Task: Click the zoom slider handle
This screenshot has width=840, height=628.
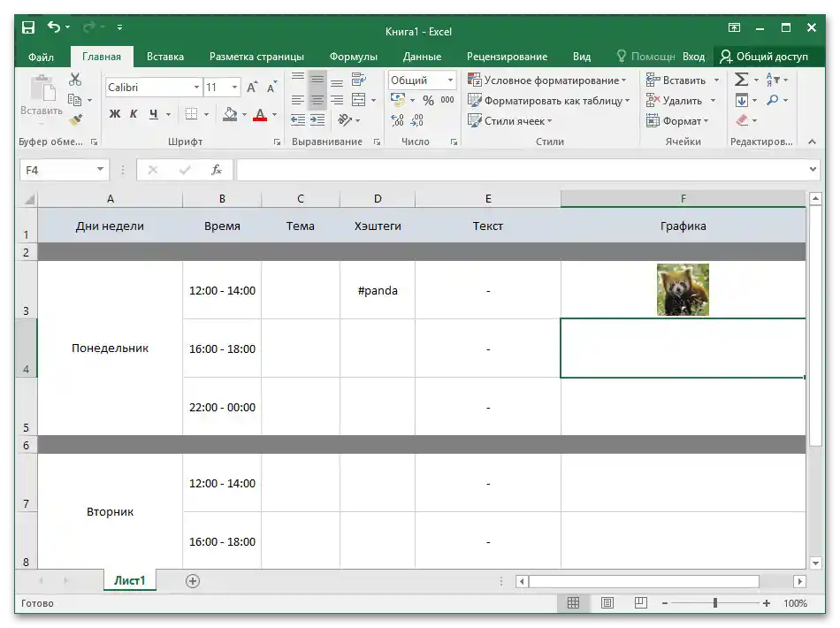Action: 715,603
